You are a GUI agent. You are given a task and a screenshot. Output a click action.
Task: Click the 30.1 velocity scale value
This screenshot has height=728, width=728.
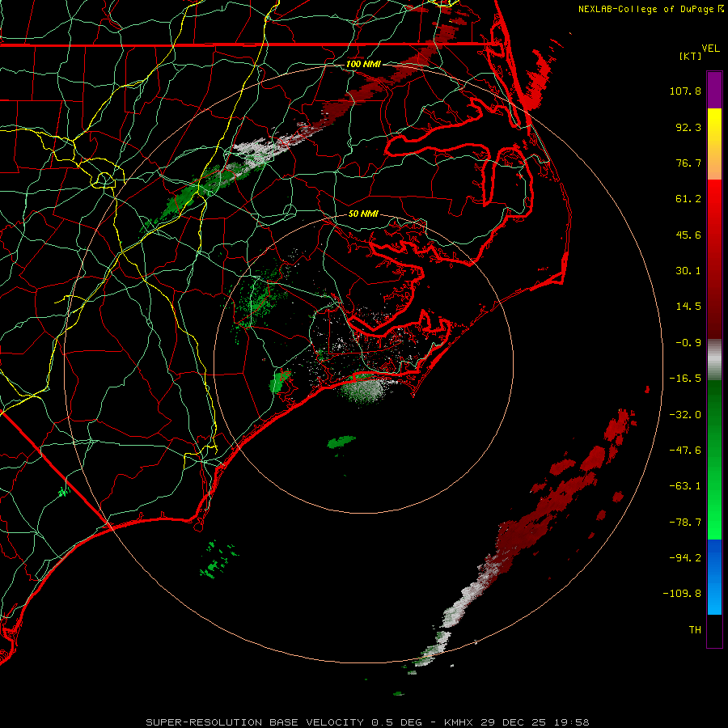(x=688, y=271)
